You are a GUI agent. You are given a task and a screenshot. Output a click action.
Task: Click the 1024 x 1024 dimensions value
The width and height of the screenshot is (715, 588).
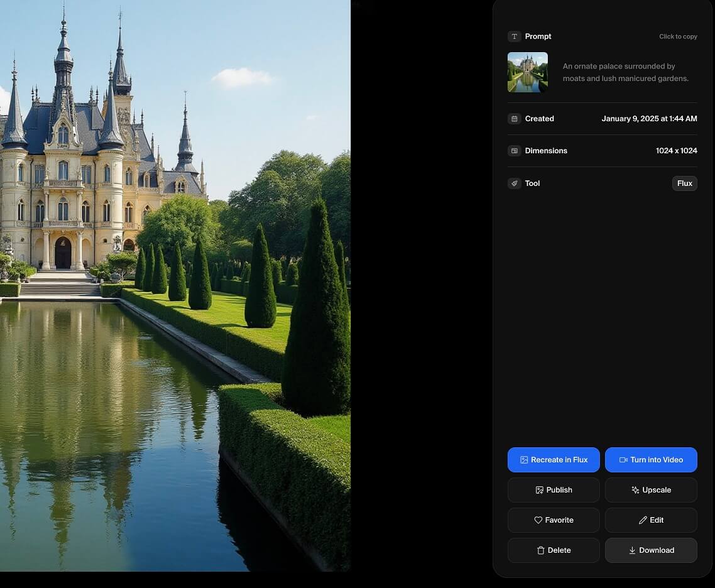676,151
